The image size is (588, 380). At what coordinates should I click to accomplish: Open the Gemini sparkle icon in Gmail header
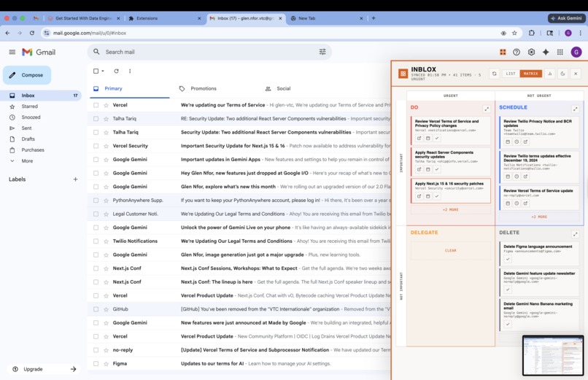546,52
